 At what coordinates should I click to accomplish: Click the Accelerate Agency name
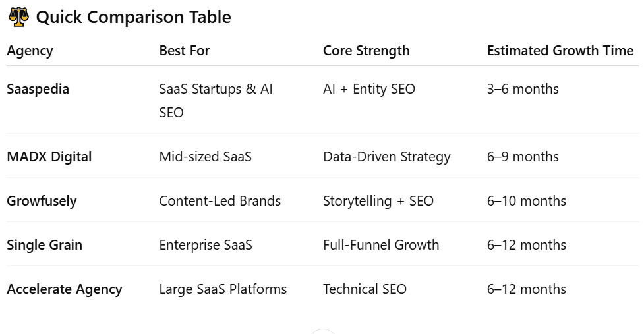(64, 289)
